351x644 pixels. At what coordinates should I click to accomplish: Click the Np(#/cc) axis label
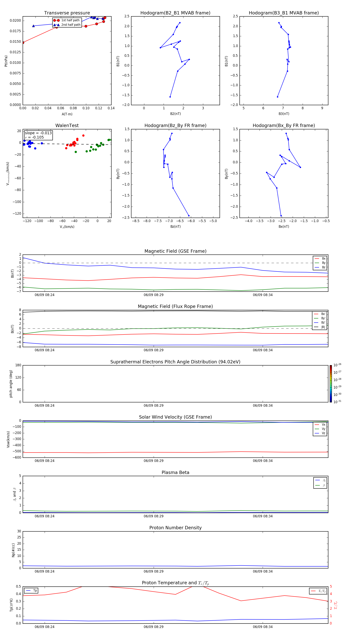[x=13, y=550]
